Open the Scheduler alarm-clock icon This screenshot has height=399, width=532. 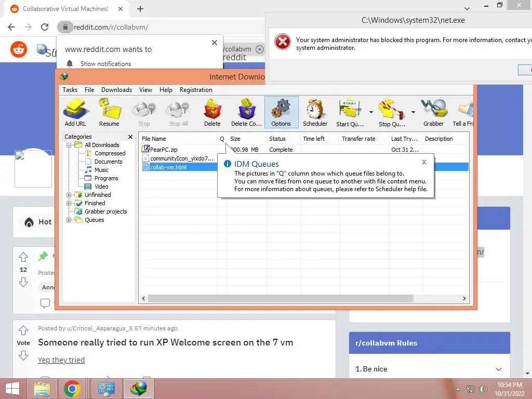[315, 112]
